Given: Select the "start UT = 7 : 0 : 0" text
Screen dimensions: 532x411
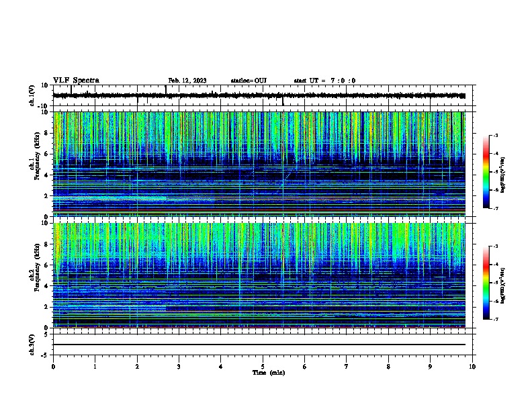Looking at the screenshot, I should coord(324,81).
